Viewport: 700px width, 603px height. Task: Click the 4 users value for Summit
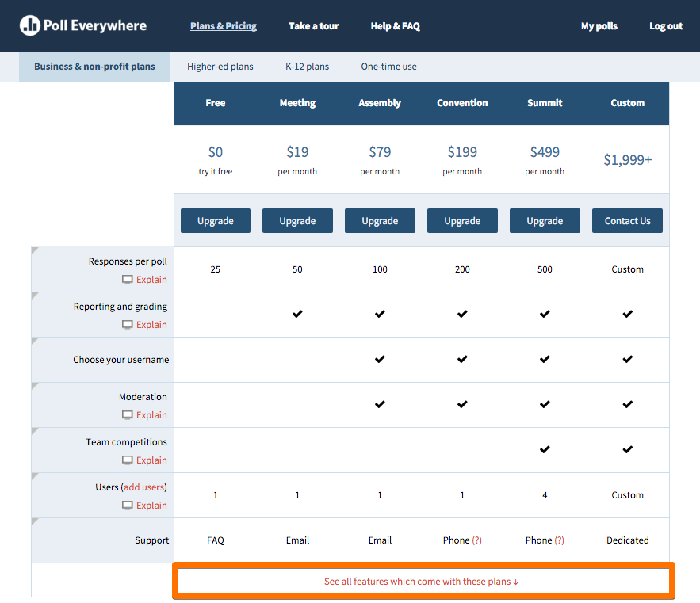[545, 495]
